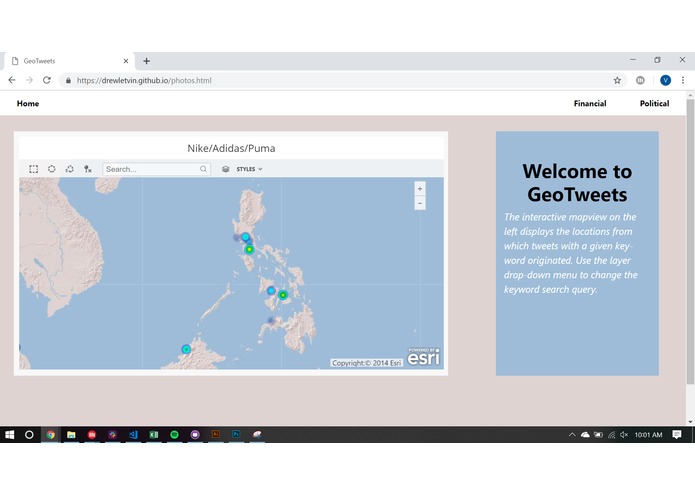Open the Windows Start menu
This screenshot has width=695, height=494.
10,435
